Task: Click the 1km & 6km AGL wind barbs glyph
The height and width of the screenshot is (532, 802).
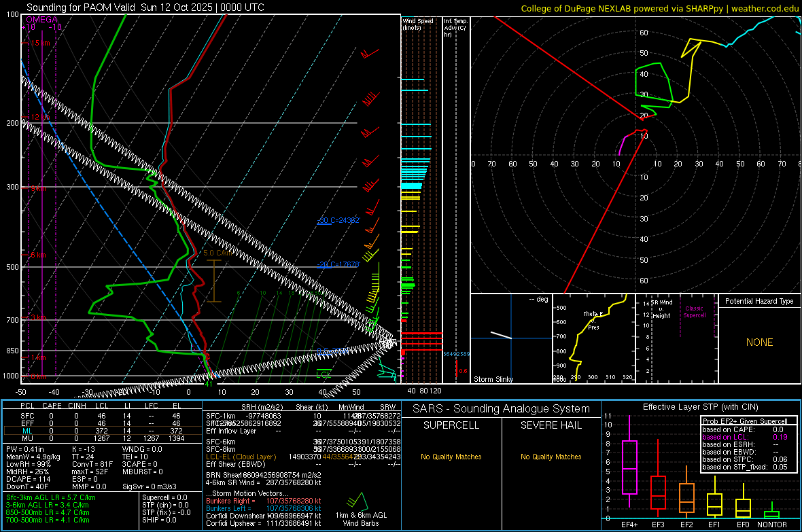Action: pyautogui.click(x=357, y=501)
